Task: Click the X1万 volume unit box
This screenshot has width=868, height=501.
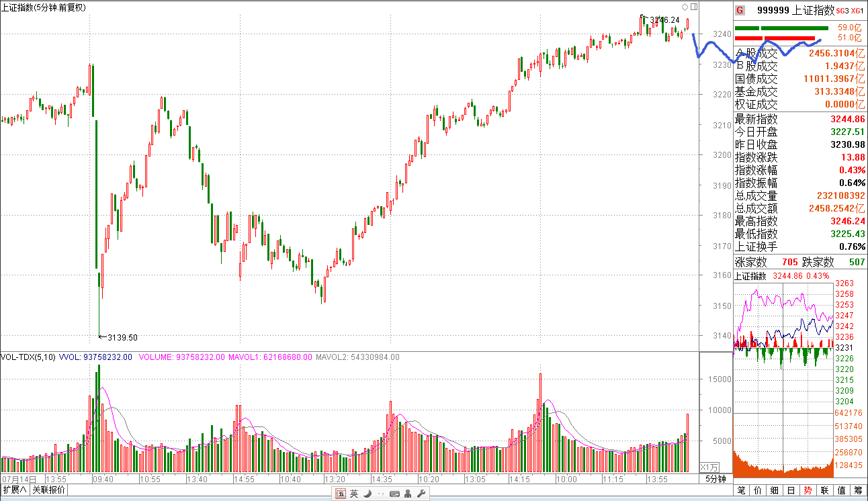Action: click(709, 467)
